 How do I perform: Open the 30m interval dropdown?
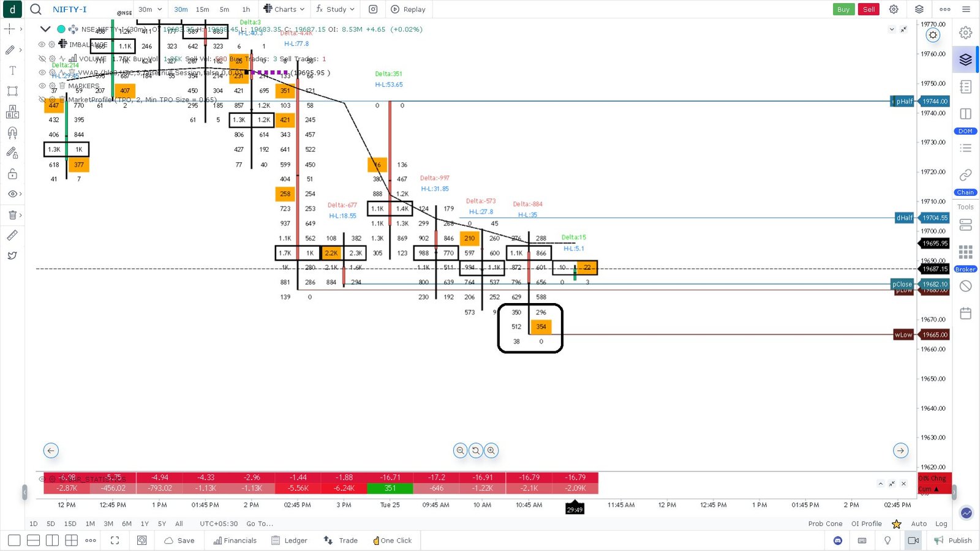[150, 9]
